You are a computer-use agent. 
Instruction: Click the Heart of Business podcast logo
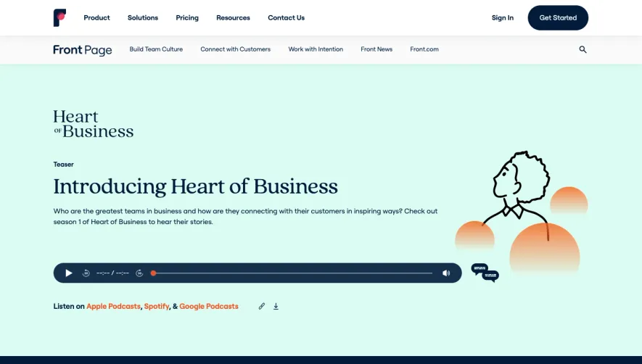pos(94,124)
